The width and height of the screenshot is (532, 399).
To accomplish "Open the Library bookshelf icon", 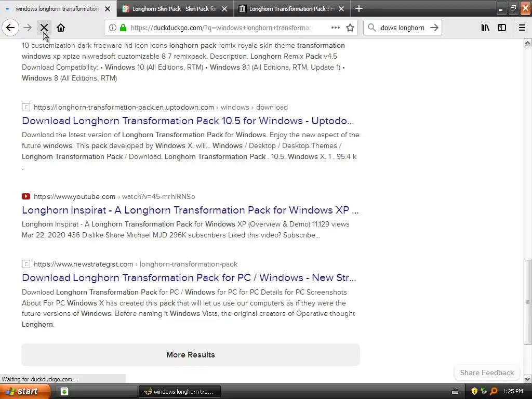I will pos(485,28).
